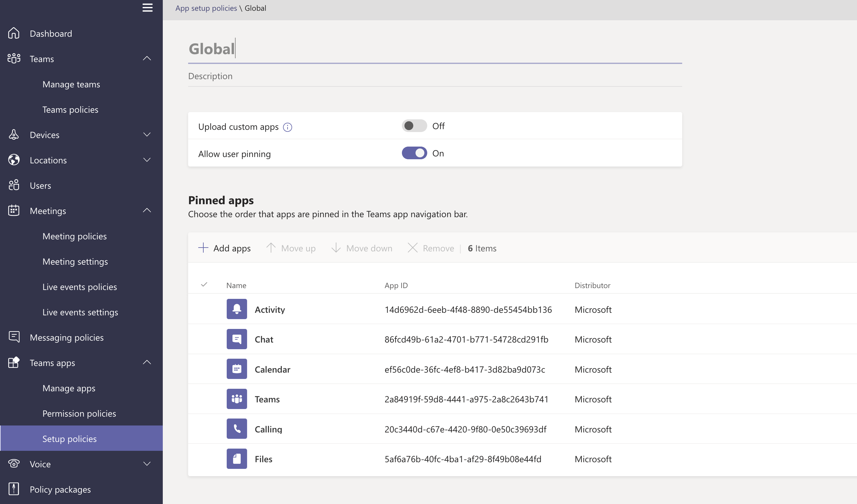Open Meeting policies page
Screen dimensions: 857x504
74,236
